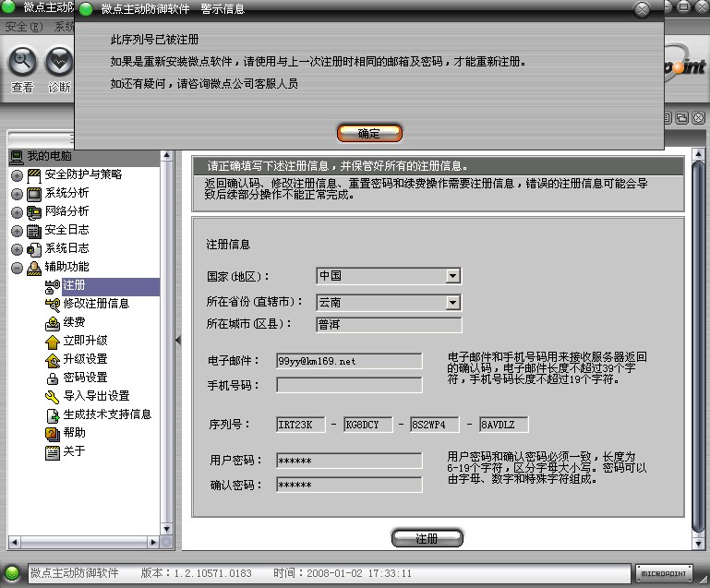
Task: Click the 系统日志 icon
Action: tap(34, 250)
